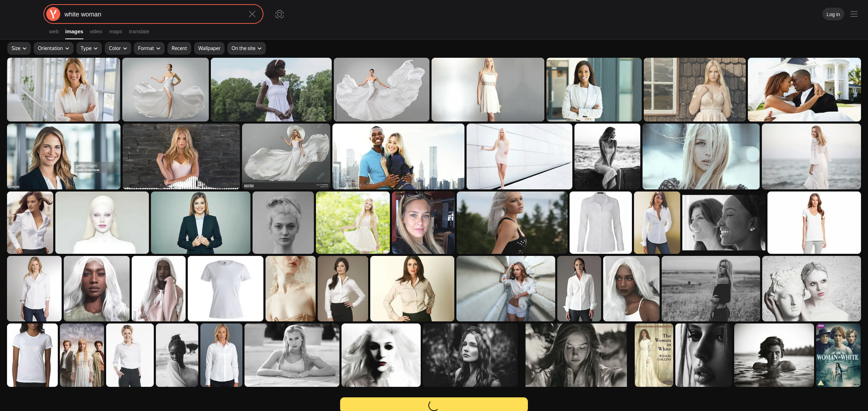Expand the Size filter dropdown
Screen dimensions: 868x411
19,48
